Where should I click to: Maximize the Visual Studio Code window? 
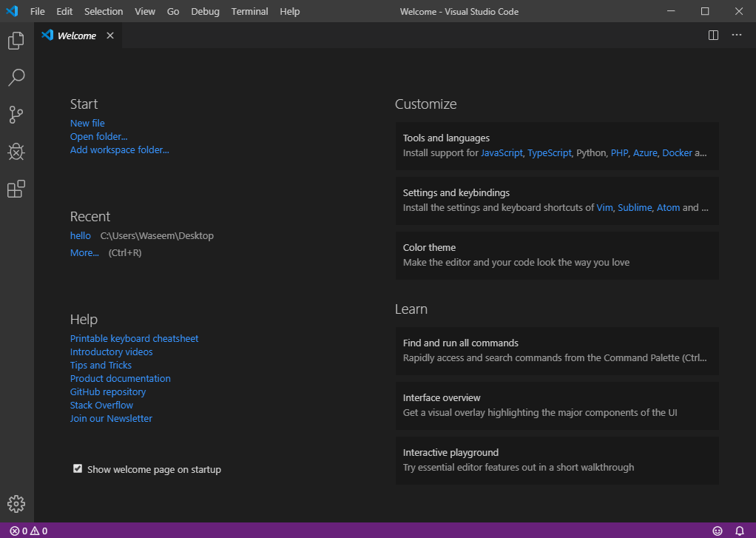(705, 11)
